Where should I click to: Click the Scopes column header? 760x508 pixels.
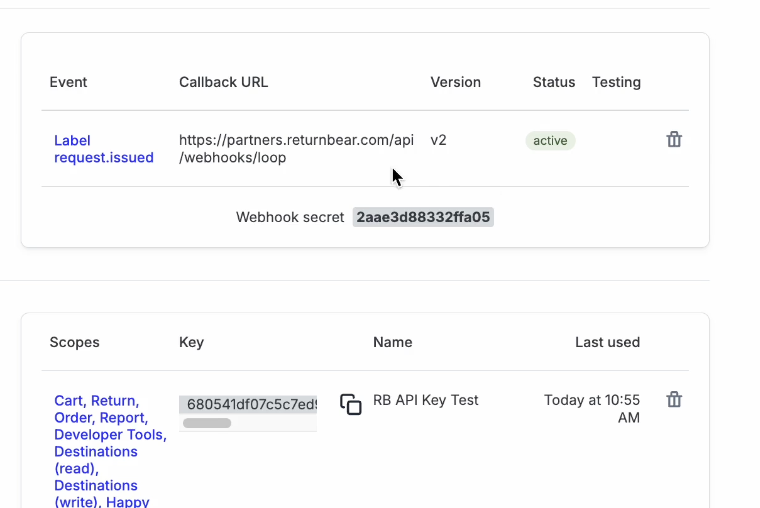[74, 342]
